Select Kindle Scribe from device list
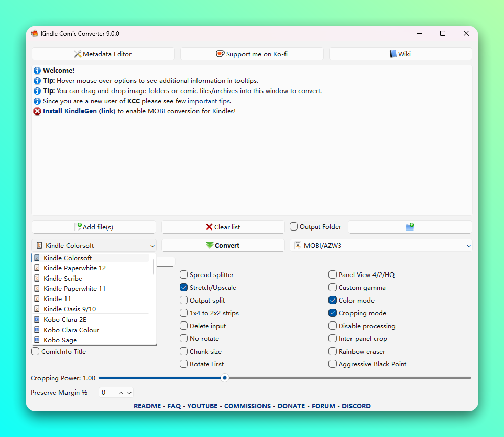This screenshot has height=437, width=504. pos(63,279)
